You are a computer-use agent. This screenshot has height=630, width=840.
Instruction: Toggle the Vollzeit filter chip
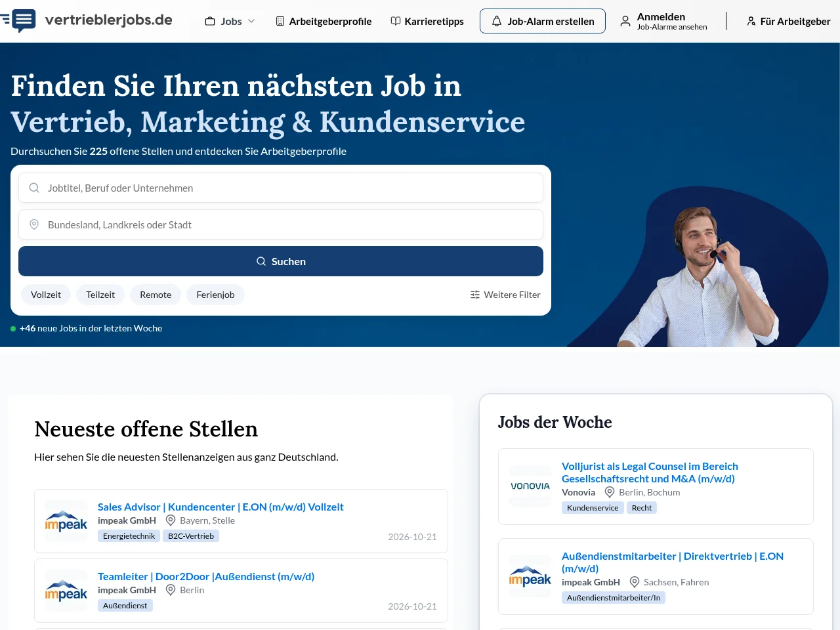(46, 295)
